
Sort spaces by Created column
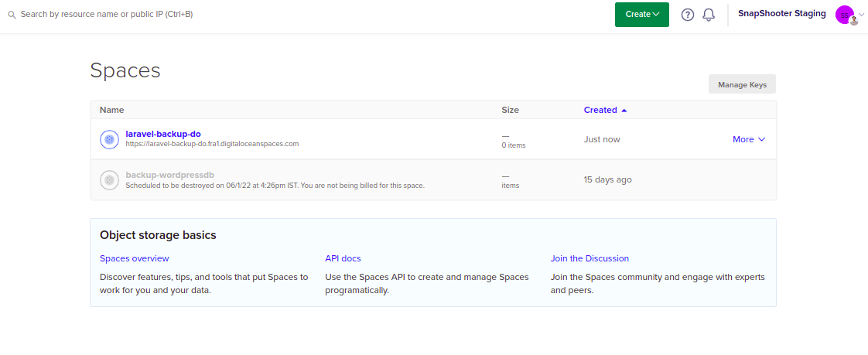tap(600, 110)
